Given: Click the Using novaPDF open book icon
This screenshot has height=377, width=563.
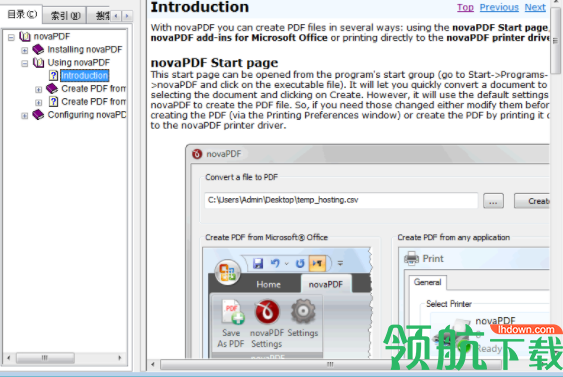Looking at the screenshot, I should (38, 62).
